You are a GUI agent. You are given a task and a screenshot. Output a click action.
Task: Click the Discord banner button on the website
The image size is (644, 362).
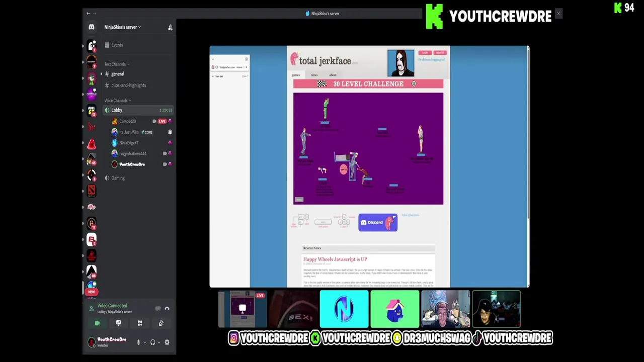[x=378, y=223]
